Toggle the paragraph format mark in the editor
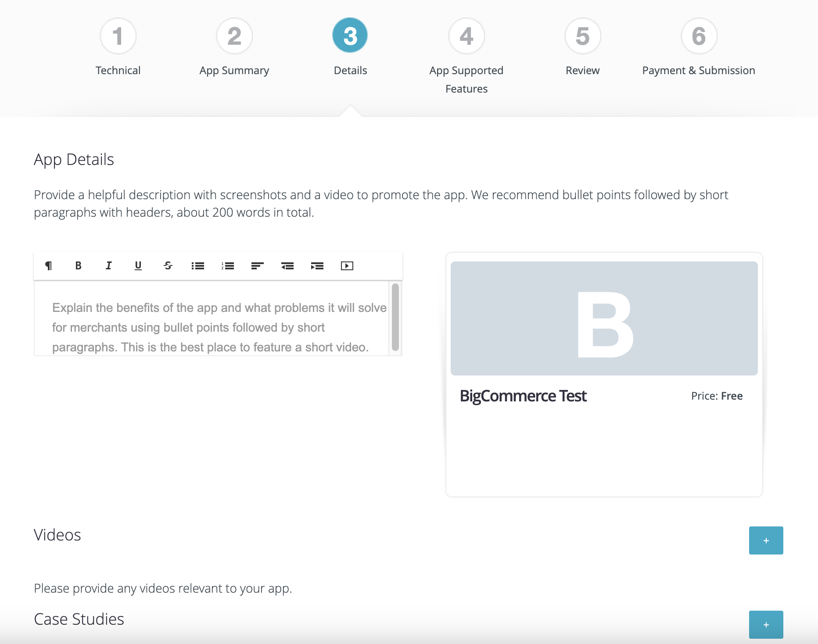The height and width of the screenshot is (644, 818). point(48,265)
